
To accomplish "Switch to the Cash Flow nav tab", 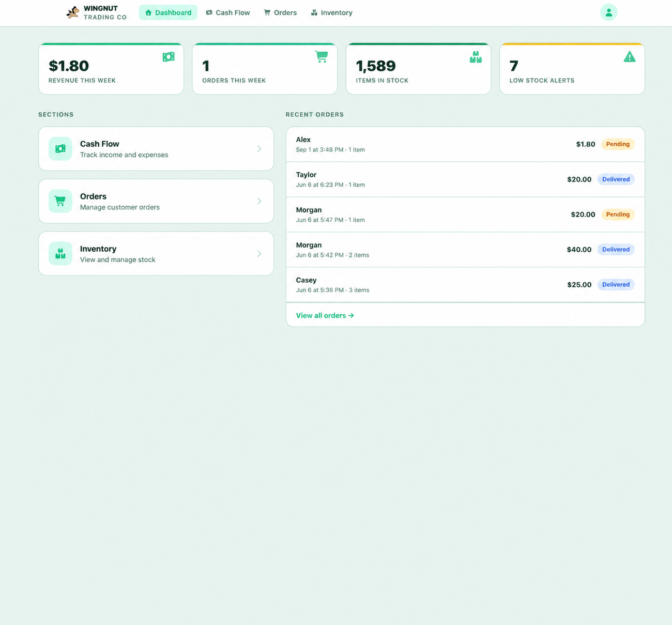I will (x=228, y=12).
